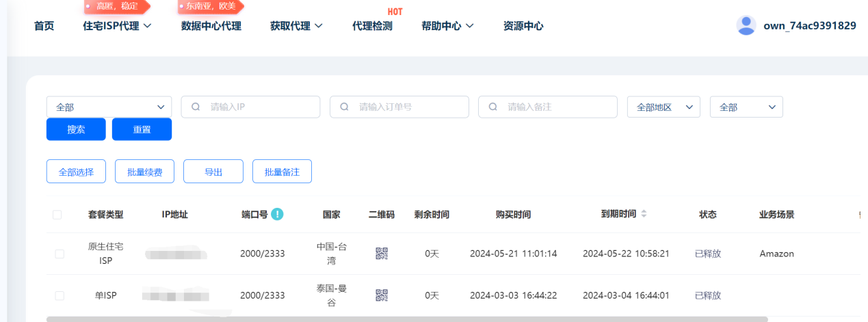The height and width of the screenshot is (322, 868).
Task: Click the 批量续费 button
Action: click(144, 172)
